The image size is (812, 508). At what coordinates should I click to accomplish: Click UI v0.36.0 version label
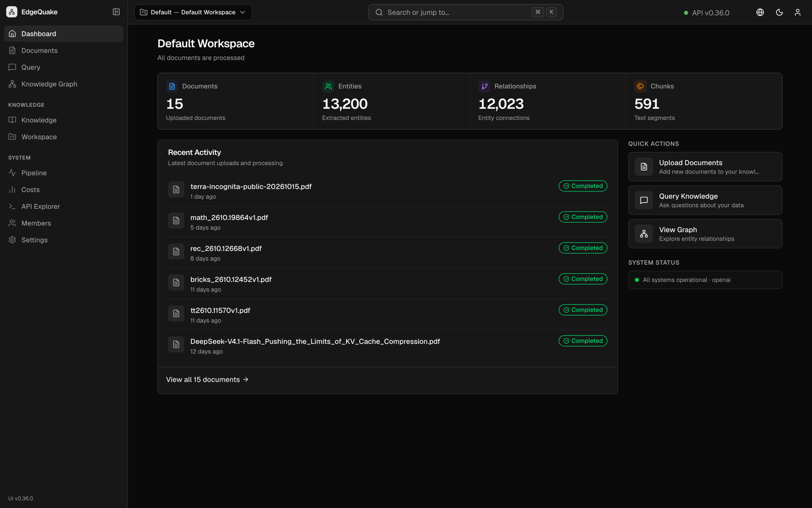(21, 499)
